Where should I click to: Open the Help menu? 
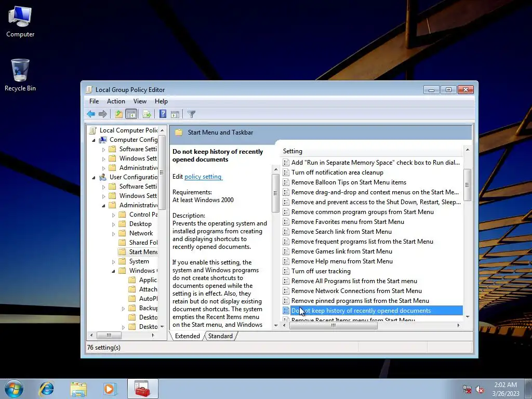coord(161,101)
